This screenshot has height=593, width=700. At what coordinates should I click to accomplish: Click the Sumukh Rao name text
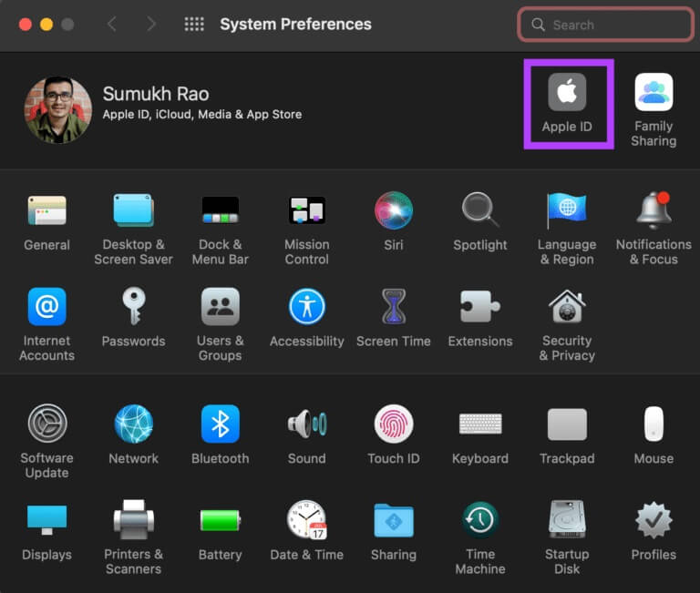[x=156, y=94]
